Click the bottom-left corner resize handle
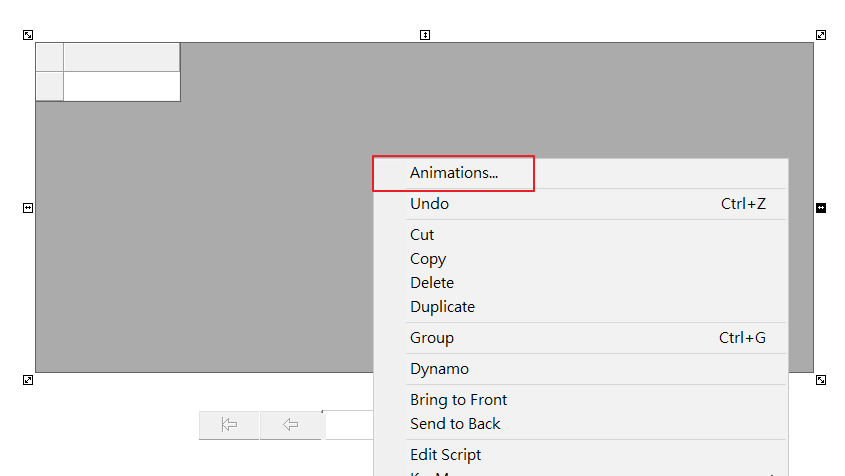Image resolution: width=845 pixels, height=476 pixels. 28,380
